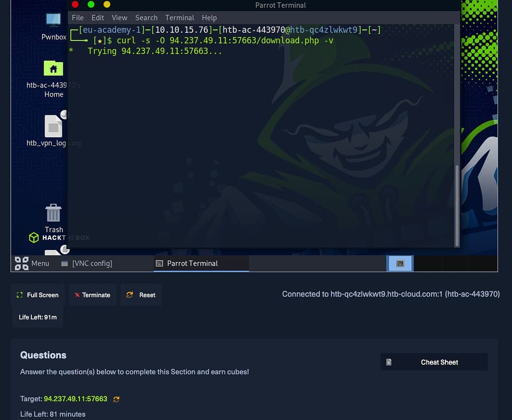Open the htb_vpn_log file on desktop

click(x=52, y=126)
